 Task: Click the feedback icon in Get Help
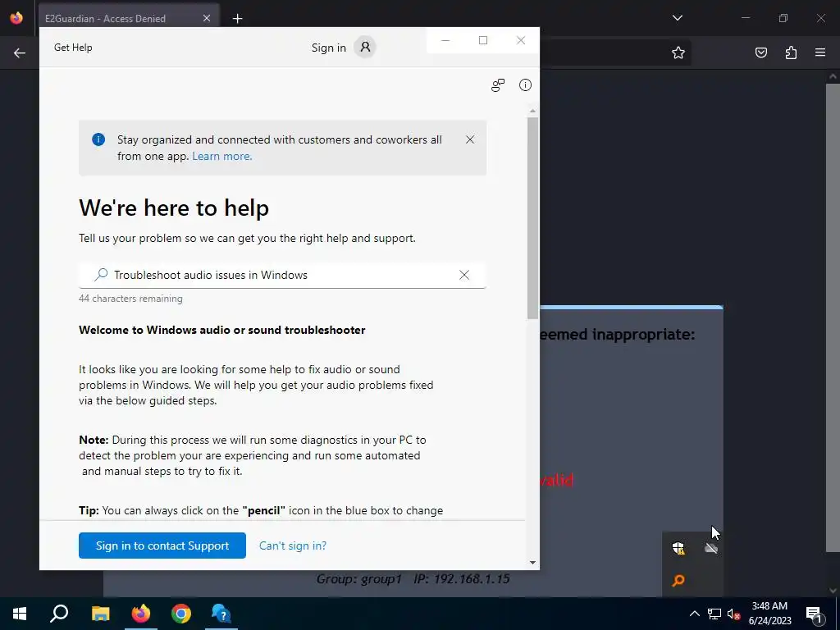498,85
